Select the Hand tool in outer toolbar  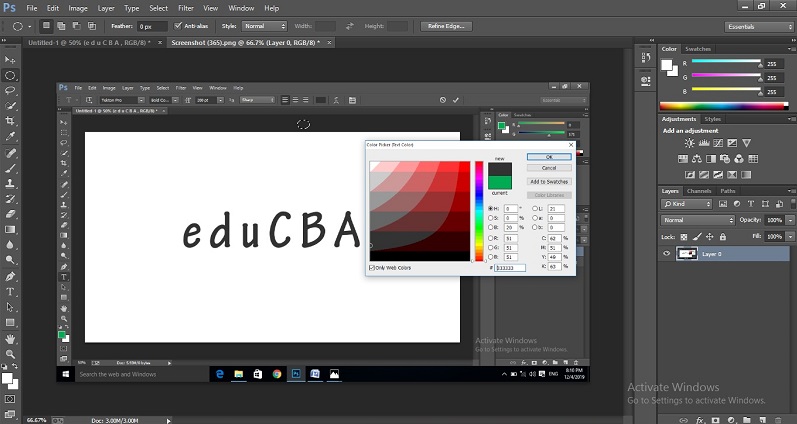[10, 339]
